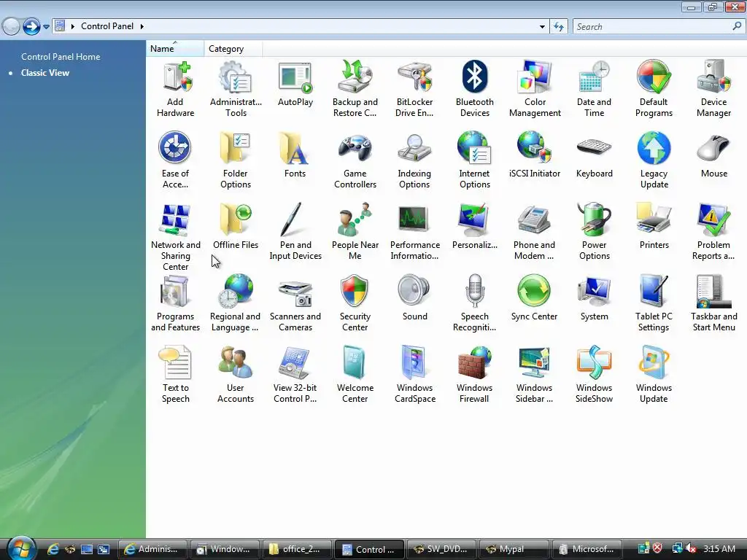Open Sound settings icon
The width and height of the screenshot is (747, 560).
pyautogui.click(x=415, y=298)
